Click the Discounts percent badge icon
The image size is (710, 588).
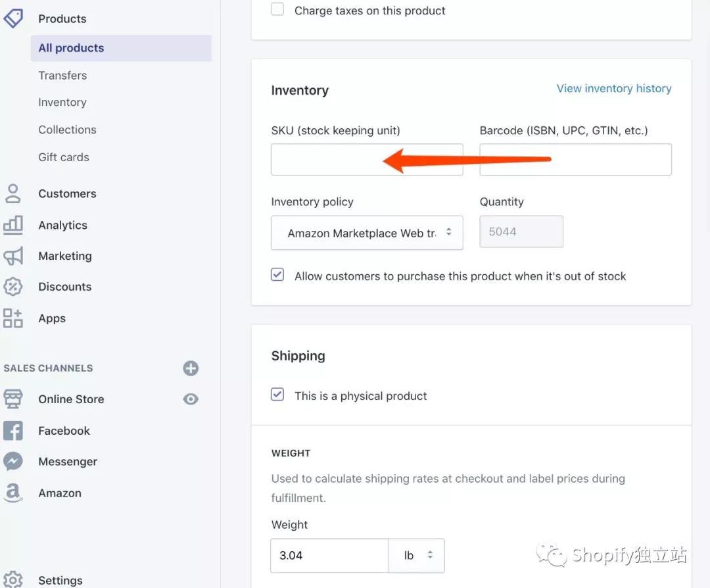click(x=13, y=287)
